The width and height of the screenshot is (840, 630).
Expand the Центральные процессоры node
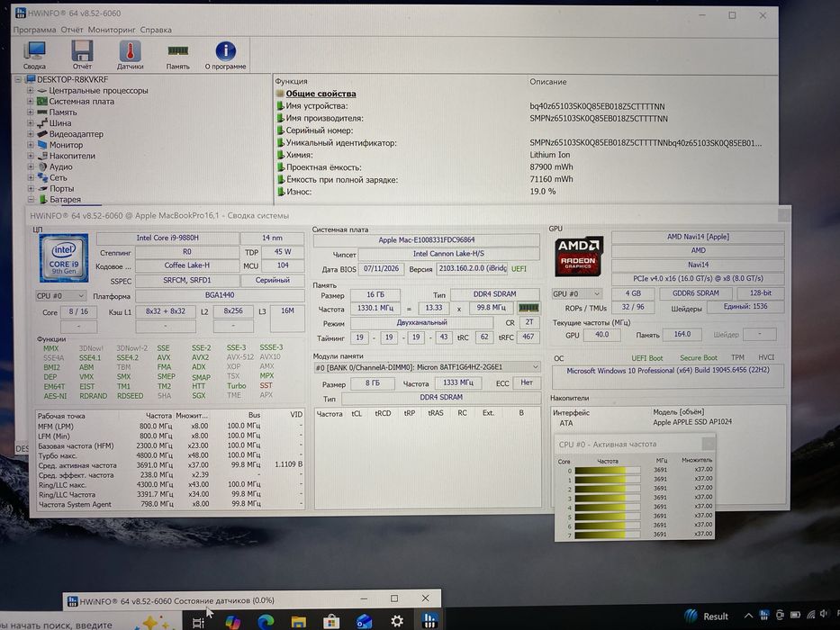pos(31,91)
